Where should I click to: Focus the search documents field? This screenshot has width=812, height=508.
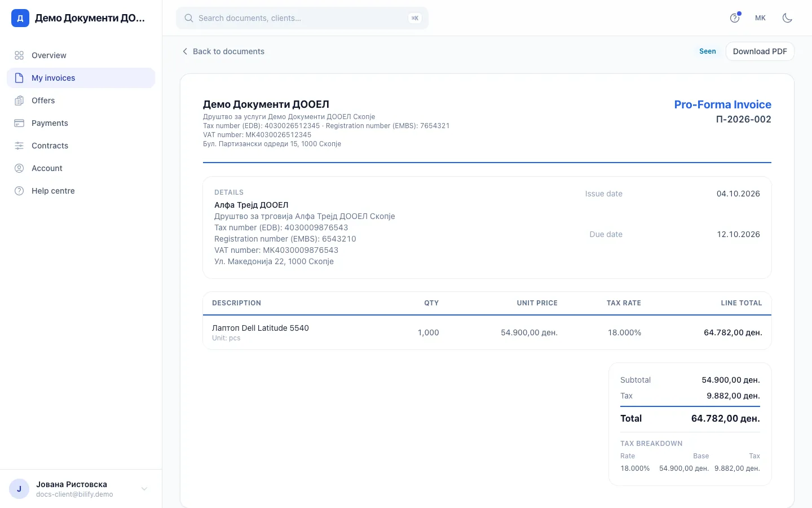click(x=302, y=18)
